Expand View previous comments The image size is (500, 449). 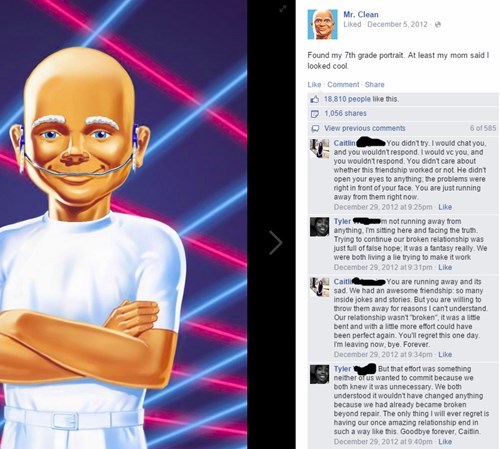click(x=365, y=128)
